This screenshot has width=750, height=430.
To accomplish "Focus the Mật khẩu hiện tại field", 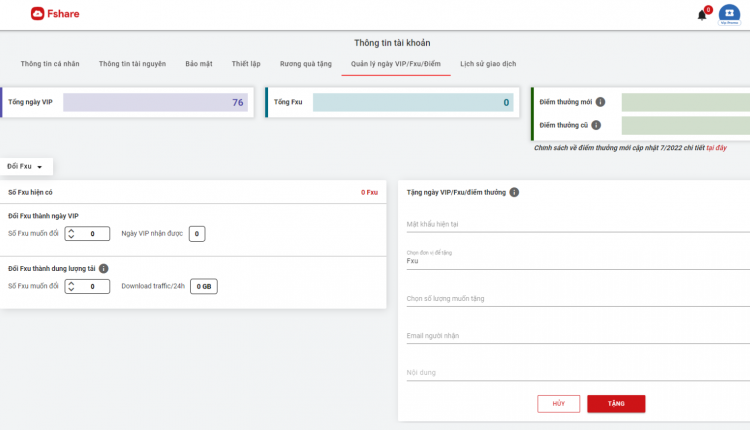I will pos(578,224).
